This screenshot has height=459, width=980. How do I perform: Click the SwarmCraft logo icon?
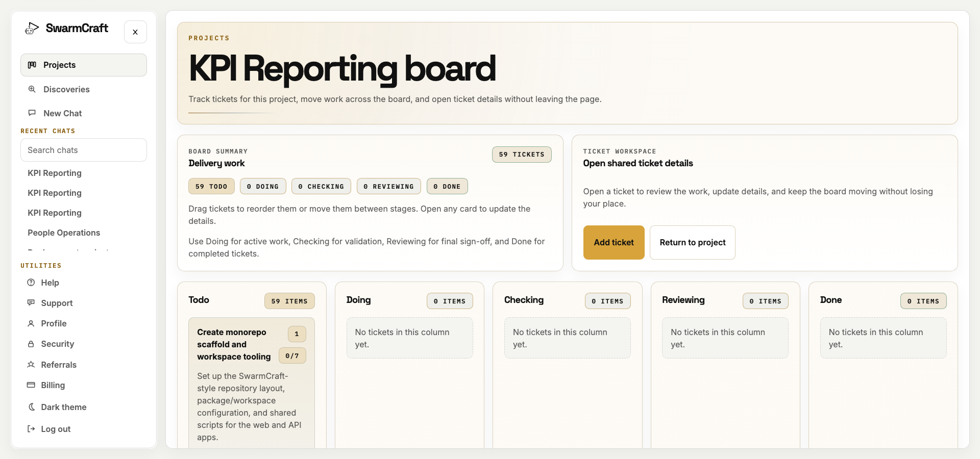tap(32, 28)
